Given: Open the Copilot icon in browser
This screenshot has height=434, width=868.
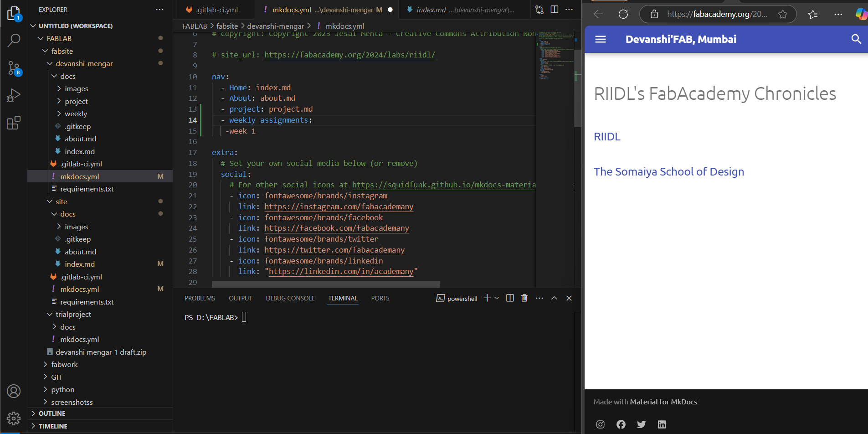Looking at the screenshot, I should click(x=861, y=14).
